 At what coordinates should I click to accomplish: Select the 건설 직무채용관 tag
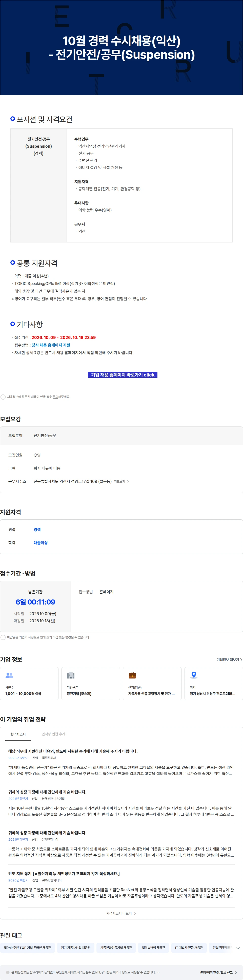(x=220, y=948)
